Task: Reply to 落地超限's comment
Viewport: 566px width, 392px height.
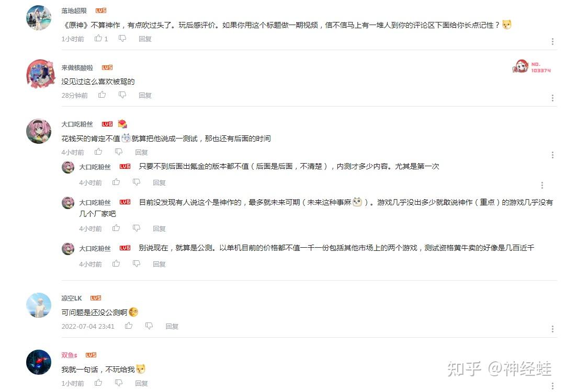Action: [x=145, y=39]
